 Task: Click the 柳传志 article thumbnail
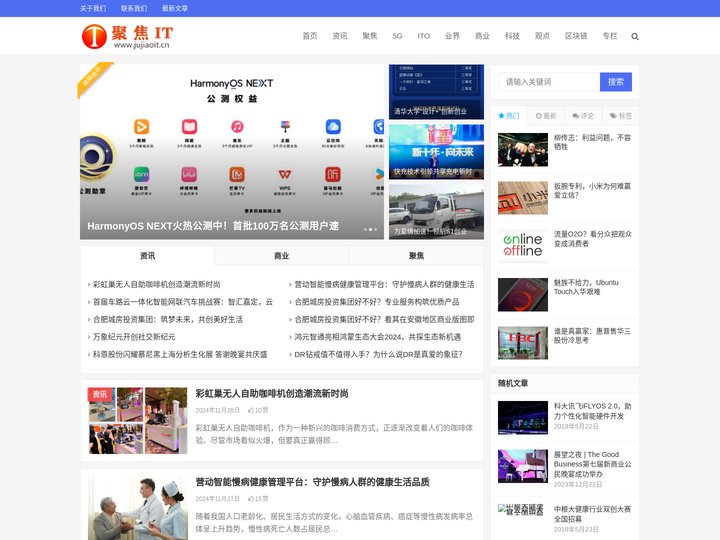[x=523, y=150]
